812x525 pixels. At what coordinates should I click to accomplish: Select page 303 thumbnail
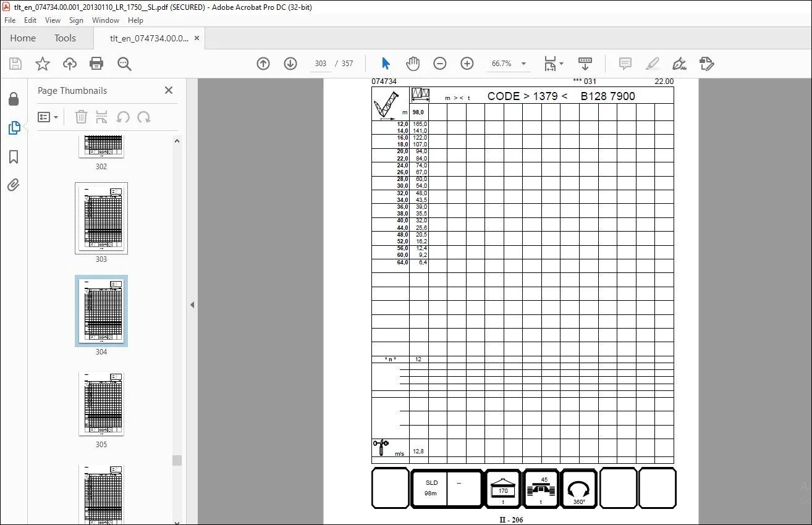(x=101, y=217)
